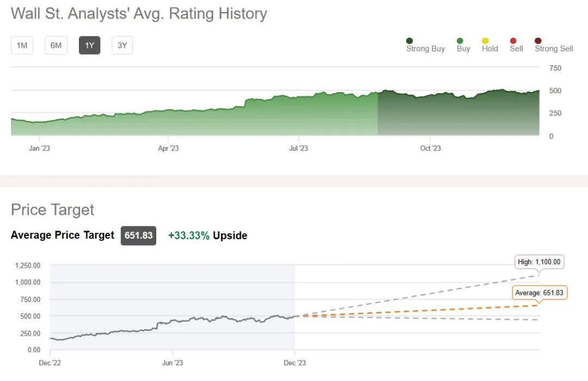Click the Price Target section heading
Image resolution: width=588 pixels, height=381 pixels.
click(x=52, y=210)
